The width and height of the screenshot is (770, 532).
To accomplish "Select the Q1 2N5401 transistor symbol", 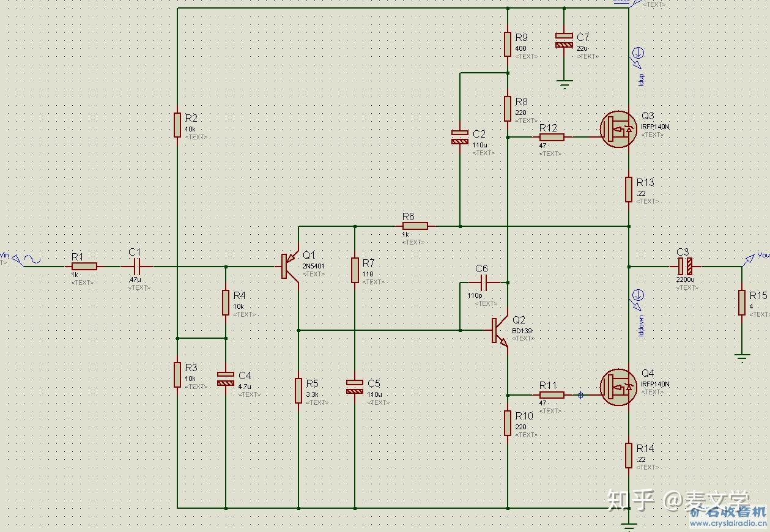I will pos(290,267).
